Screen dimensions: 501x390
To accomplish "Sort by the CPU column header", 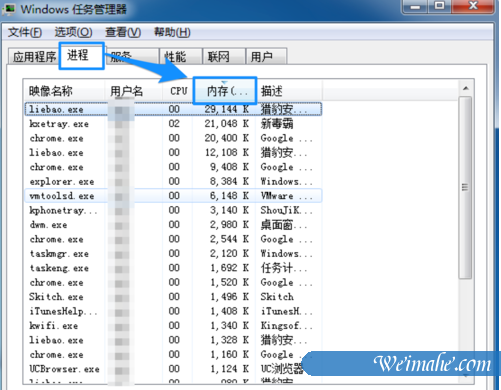I will tap(178, 91).
